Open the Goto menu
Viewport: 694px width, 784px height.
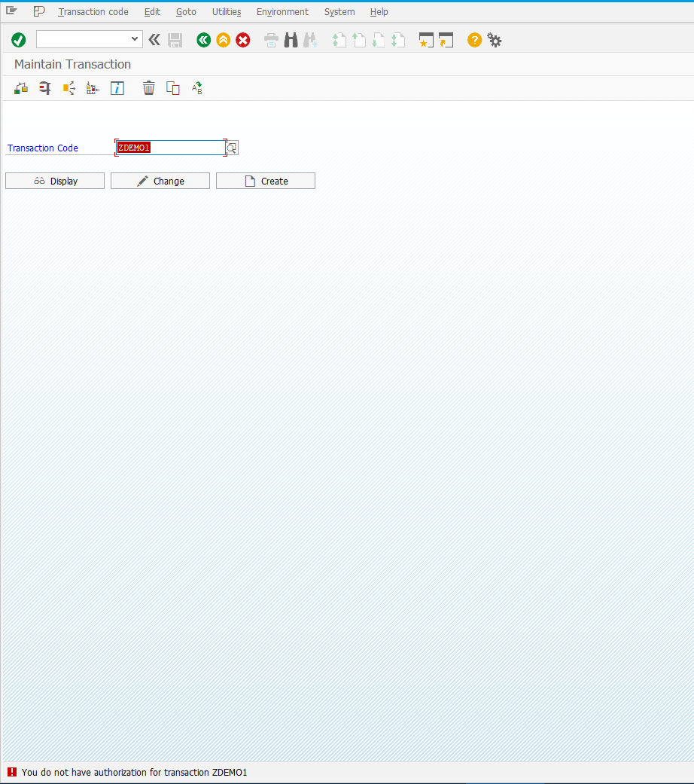[x=186, y=11]
